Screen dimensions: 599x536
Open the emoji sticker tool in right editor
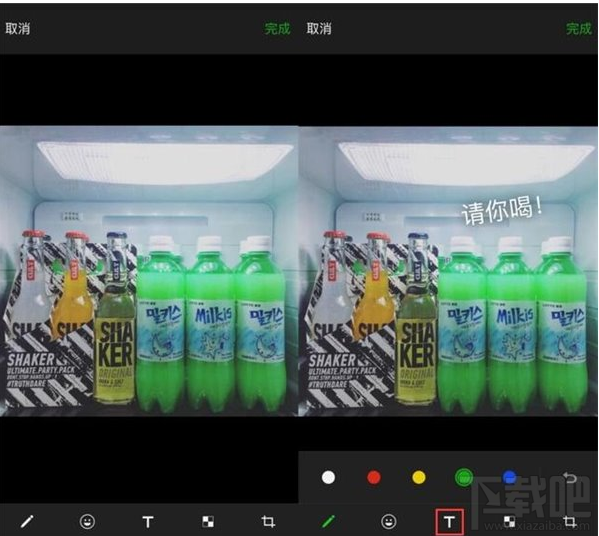[389, 521]
